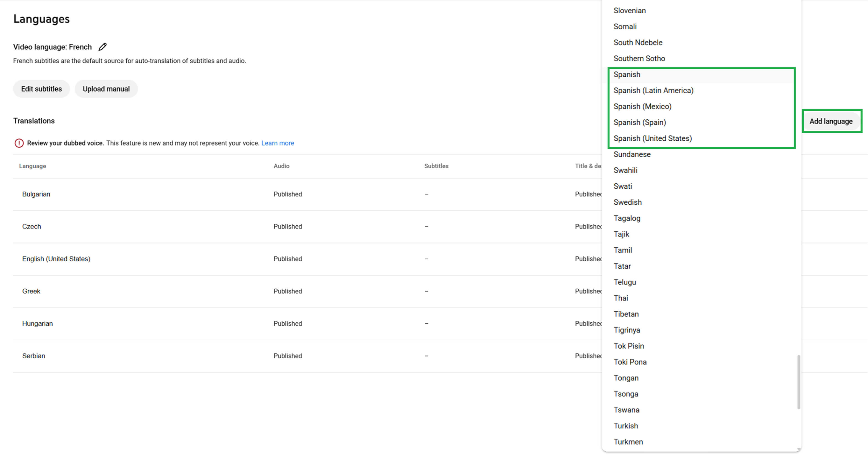The height and width of the screenshot is (458, 868).
Task: Select Toki Pona from the list
Action: click(x=701, y=362)
